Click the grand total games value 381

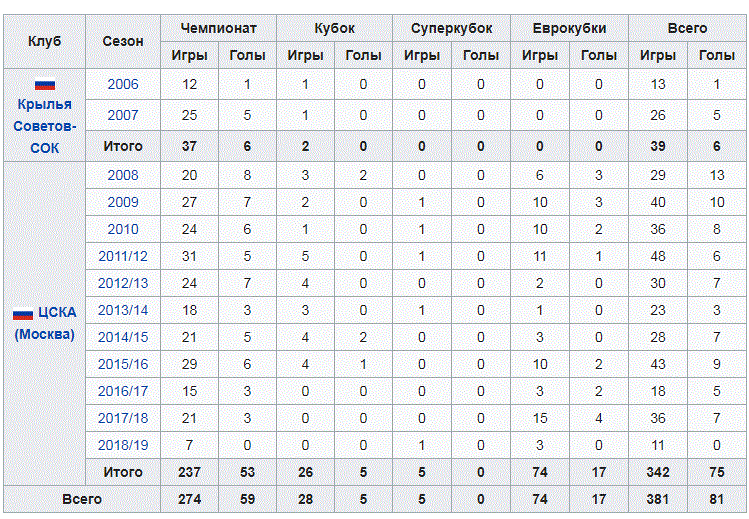pos(658,499)
